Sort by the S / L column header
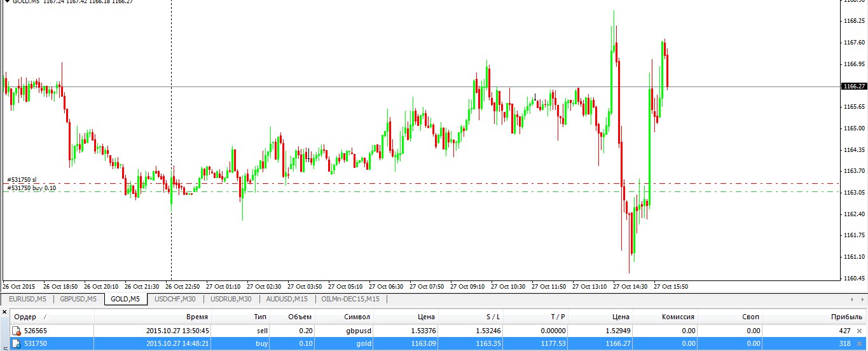Image resolution: width=868 pixels, height=351 pixels. coord(471,317)
